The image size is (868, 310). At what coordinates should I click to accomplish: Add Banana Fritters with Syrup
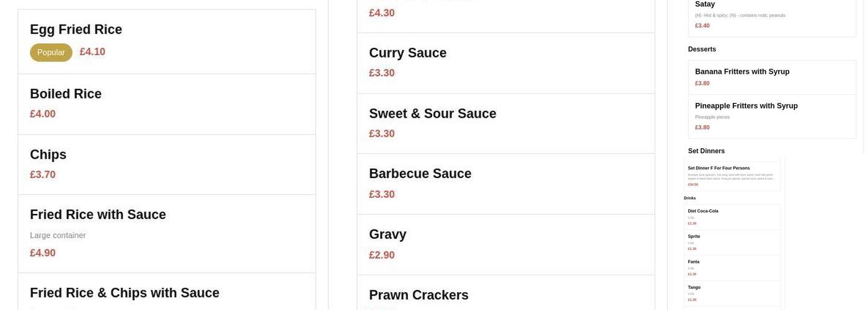pos(772,77)
